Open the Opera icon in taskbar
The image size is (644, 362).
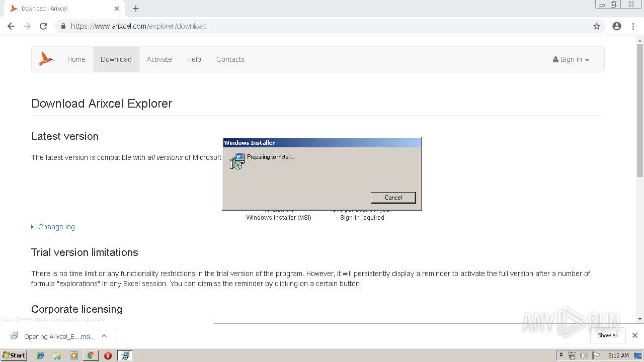point(108,355)
